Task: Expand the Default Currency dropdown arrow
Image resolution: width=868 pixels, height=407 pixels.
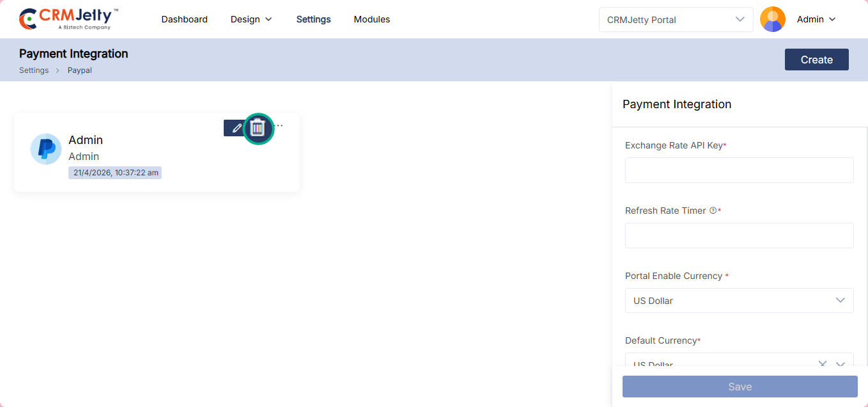Action: pos(841,364)
